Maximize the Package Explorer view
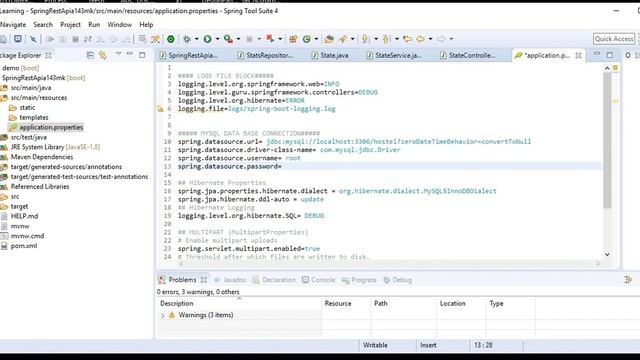 pos(142,55)
